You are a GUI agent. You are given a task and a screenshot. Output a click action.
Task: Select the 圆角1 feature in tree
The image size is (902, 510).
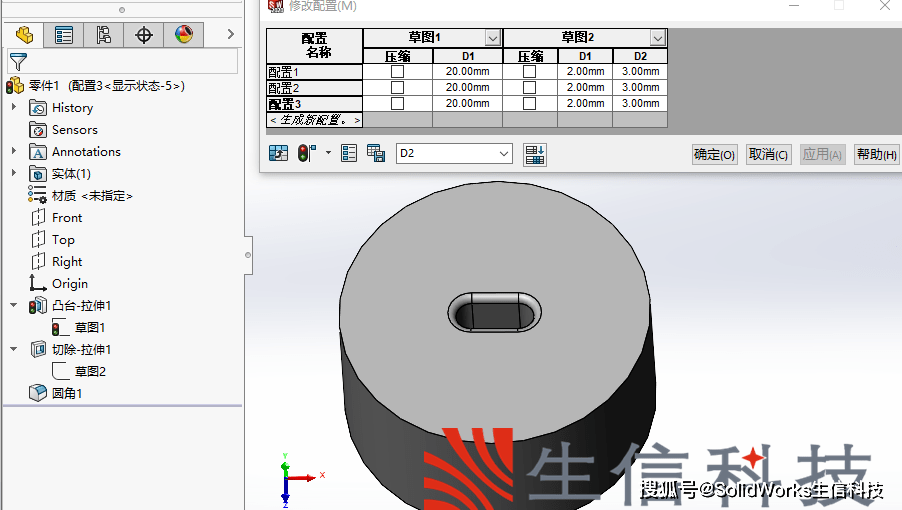67,393
